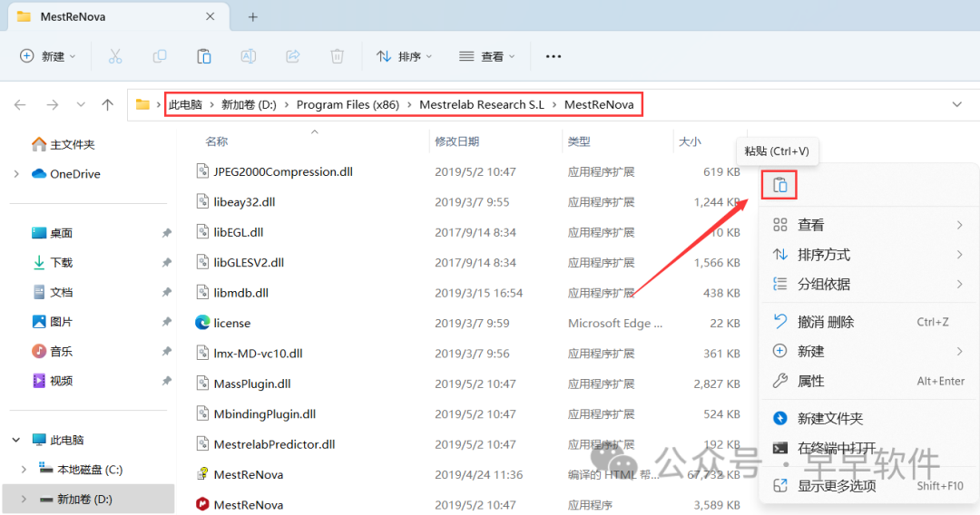The height and width of the screenshot is (515, 980).
Task: Click 撤消 删除 in context menu
Action: point(825,322)
